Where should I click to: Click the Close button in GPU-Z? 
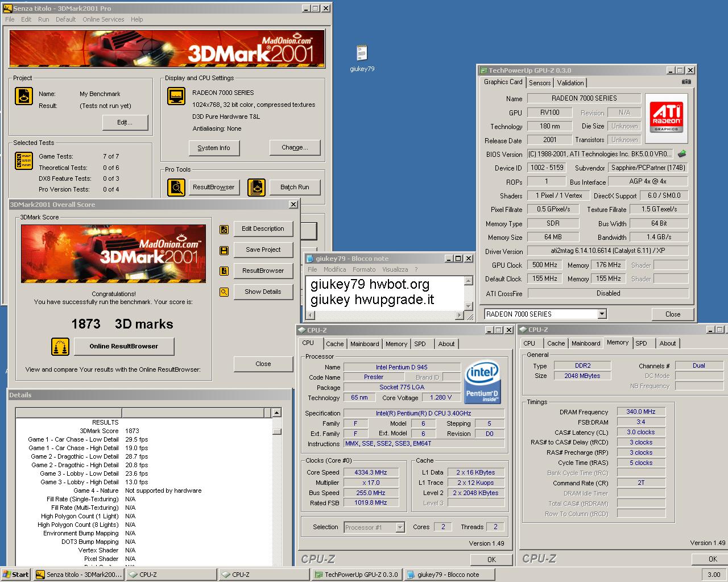pos(673,314)
